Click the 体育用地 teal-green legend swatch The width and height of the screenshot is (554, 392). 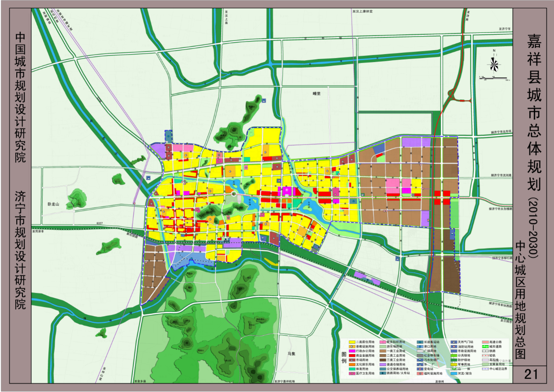pyautogui.click(x=352, y=369)
